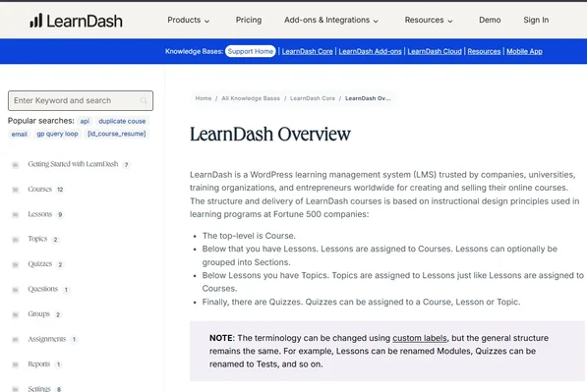This screenshot has height=392, width=587.
Task: Select the email popular search tag
Action: coord(19,134)
